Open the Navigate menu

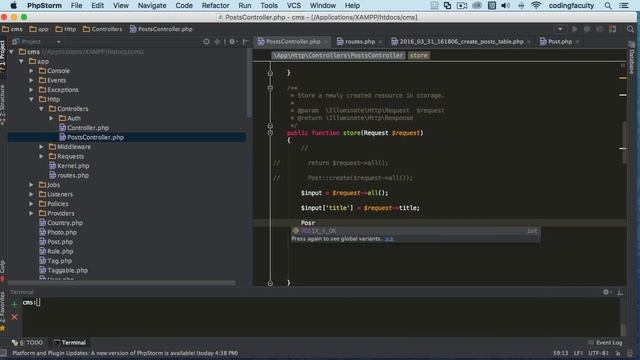pyautogui.click(x=152, y=5)
